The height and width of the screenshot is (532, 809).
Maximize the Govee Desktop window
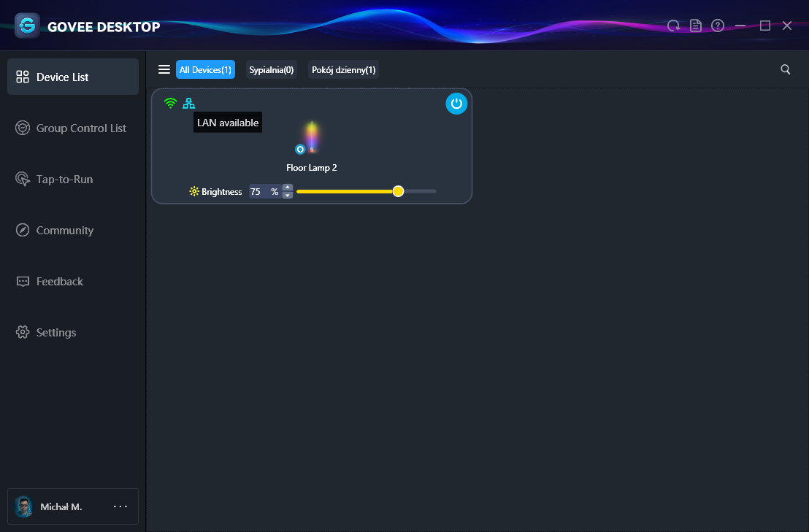pyautogui.click(x=764, y=26)
